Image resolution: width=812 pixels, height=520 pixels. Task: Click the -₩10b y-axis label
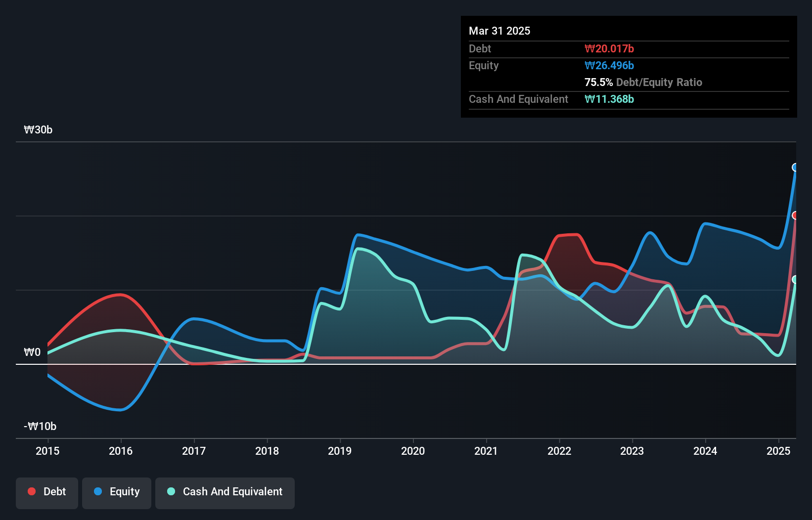pos(40,426)
